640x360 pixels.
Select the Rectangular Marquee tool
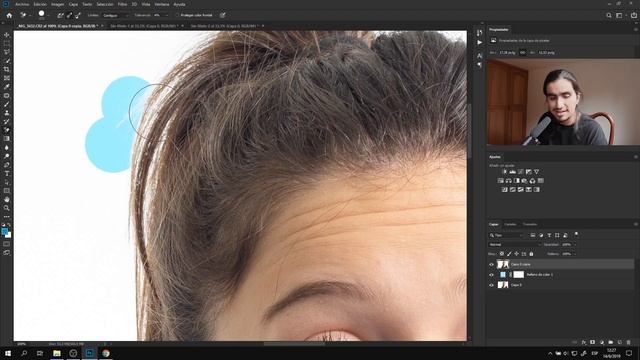[x=7, y=44]
